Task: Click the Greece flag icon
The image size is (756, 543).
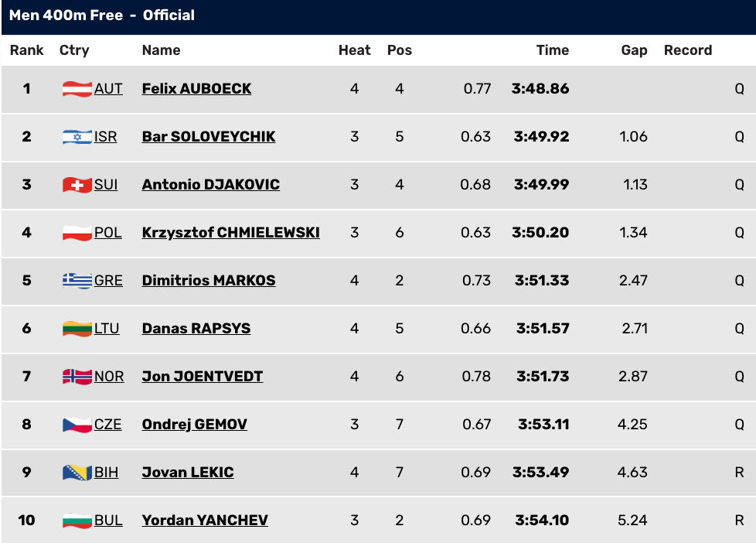Action: coord(77,281)
